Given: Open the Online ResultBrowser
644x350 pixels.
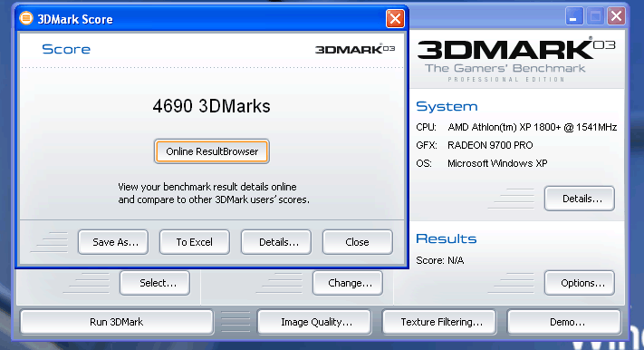Looking at the screenshot, I should point(212,151).
